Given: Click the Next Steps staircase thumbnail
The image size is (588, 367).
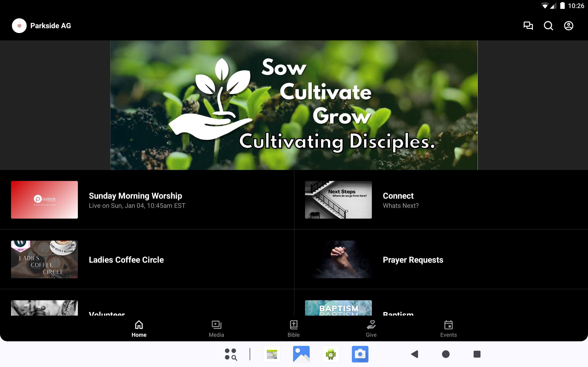Looking at the screenshot, I should (x=338, y=200).
